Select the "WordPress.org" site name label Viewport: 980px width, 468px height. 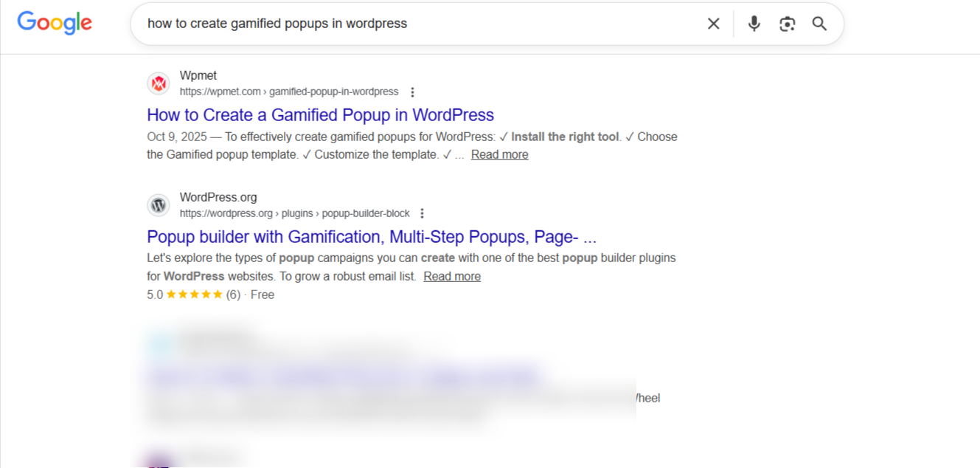coord(218,196)
